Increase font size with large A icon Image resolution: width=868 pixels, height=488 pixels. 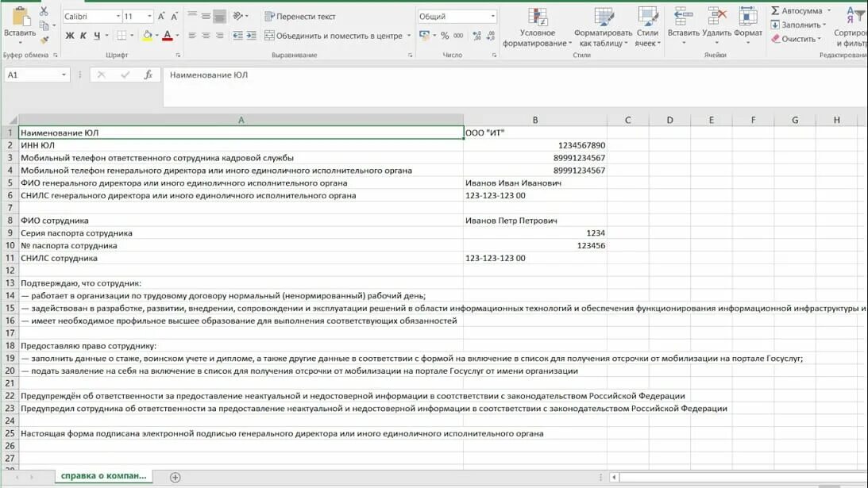[x=161, y=17]
